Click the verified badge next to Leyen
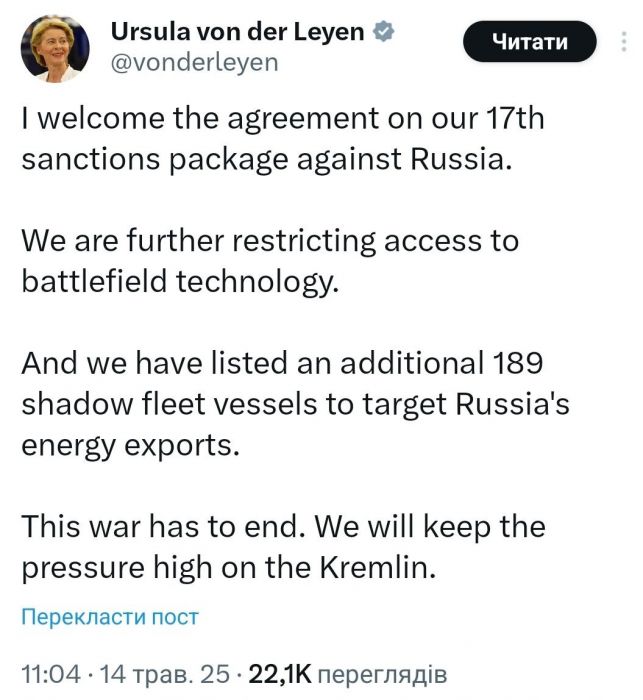643x700 pixels. click(x=383, y=32)
